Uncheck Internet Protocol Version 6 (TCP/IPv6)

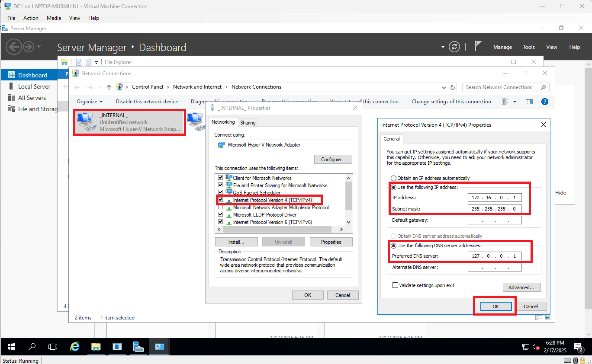tap(221, 222)
